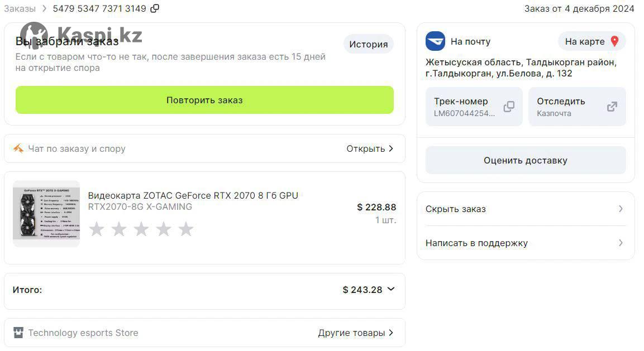Open Отследить Казпочта tracking
The height and width of the screenshot is (351, 644).
click(x=577, y=107)
